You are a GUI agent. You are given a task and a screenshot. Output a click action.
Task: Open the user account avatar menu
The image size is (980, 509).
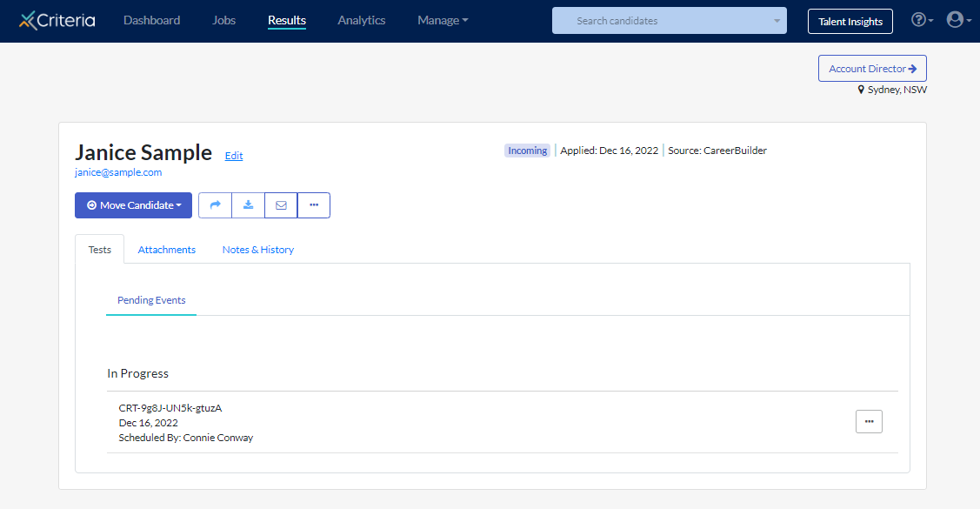coord(959,20)
